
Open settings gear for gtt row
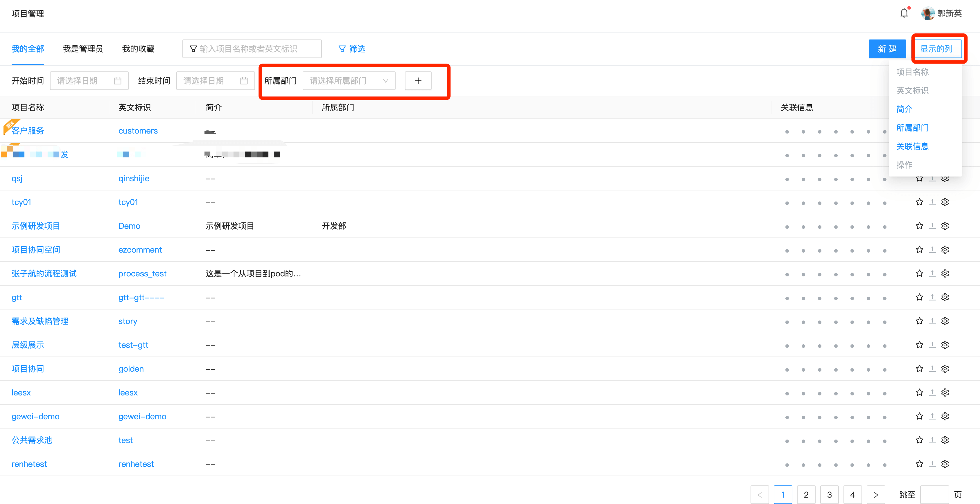(945, 297)
